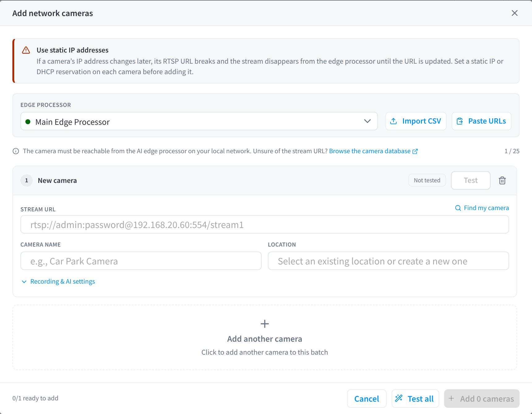Image resolution: width=532 pixels, height=414 pixels.
Task: Click the warning triangle icon
Action: pos(26,50)
